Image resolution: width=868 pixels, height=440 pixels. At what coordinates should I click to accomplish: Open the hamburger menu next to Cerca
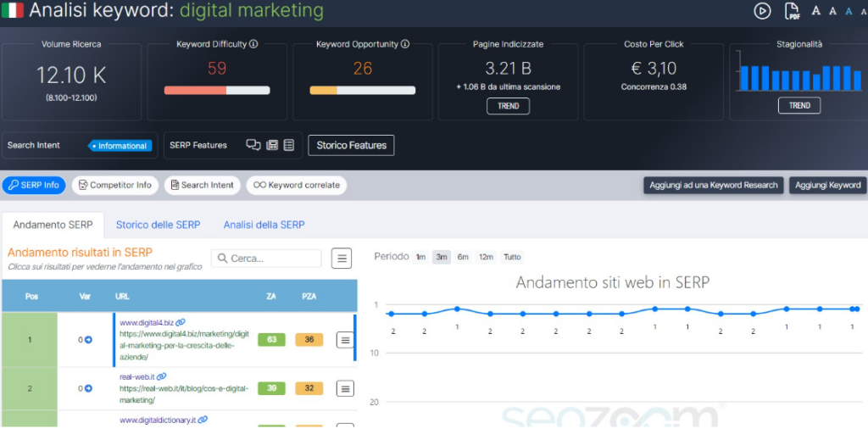coord(342,258)
